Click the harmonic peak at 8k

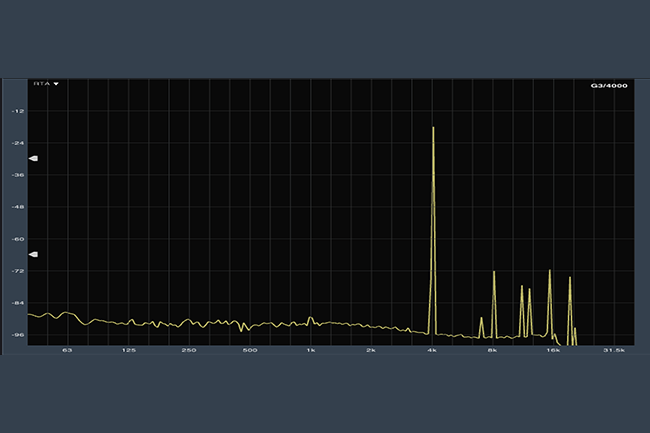pos(494,273)
